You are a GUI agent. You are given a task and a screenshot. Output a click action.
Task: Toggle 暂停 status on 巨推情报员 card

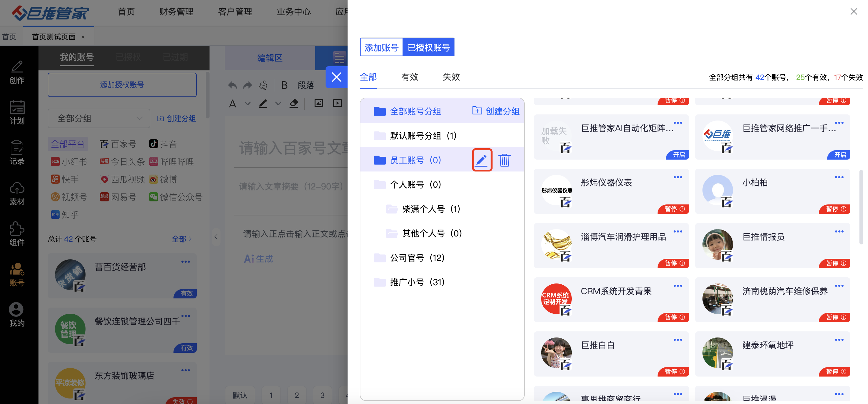(835, 263)
